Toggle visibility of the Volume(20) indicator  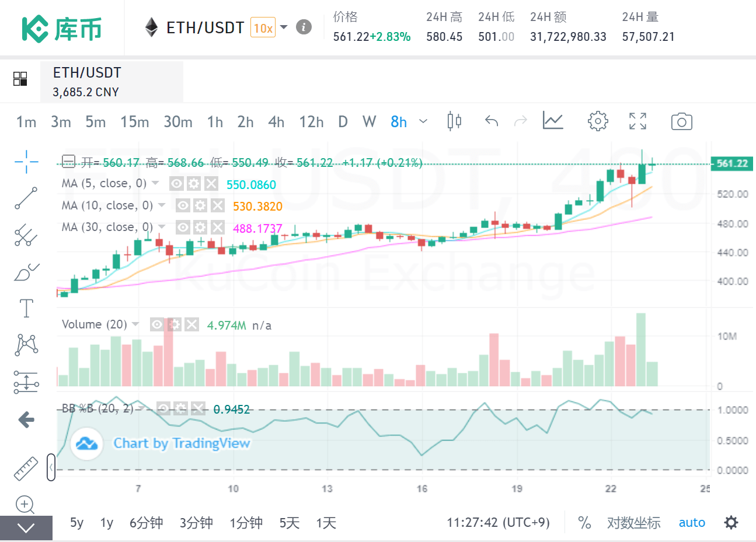click(156, 324)
